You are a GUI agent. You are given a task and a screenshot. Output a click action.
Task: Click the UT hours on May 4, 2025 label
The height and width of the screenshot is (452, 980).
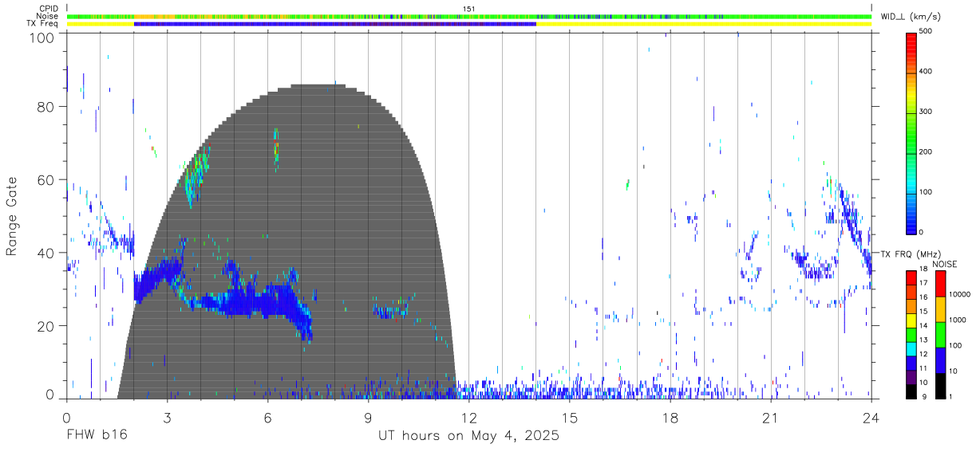coord(468,436)
